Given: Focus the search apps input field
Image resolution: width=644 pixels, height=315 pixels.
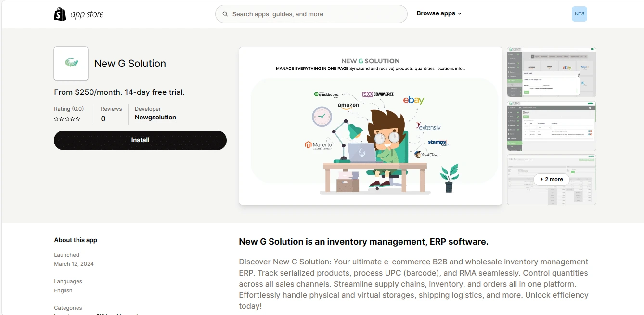Looking at the screenshot, I should (x=311, y=14).
